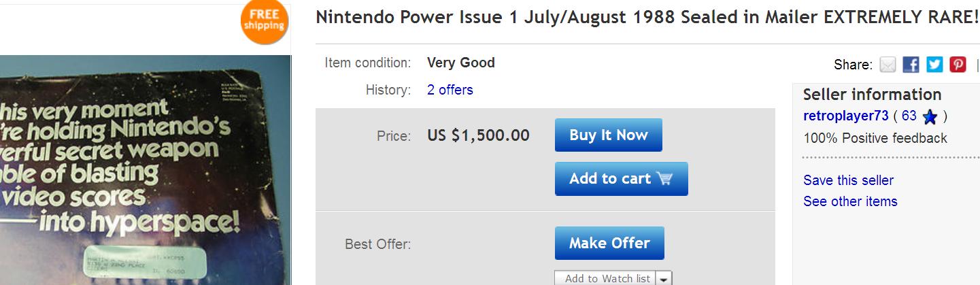Click the Buy It Now button
The image size is (980, 285).
point(609,135)
